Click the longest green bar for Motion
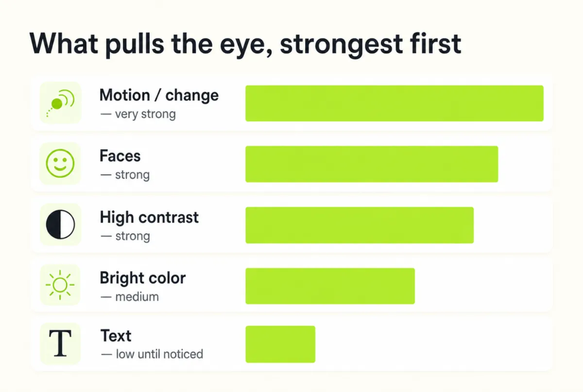Image resolution: width=583 pixels, height=392 pixels. 394,103
